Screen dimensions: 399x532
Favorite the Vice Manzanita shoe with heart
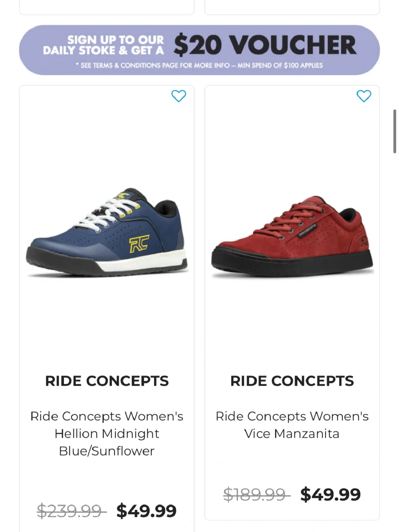point(364,96)
